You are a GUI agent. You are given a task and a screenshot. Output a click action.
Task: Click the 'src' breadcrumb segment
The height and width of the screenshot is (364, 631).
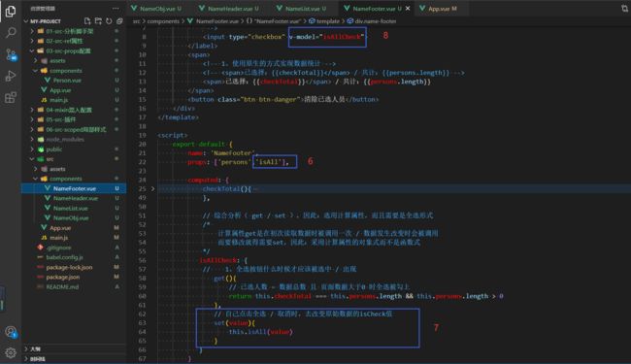tap(136, 21)
